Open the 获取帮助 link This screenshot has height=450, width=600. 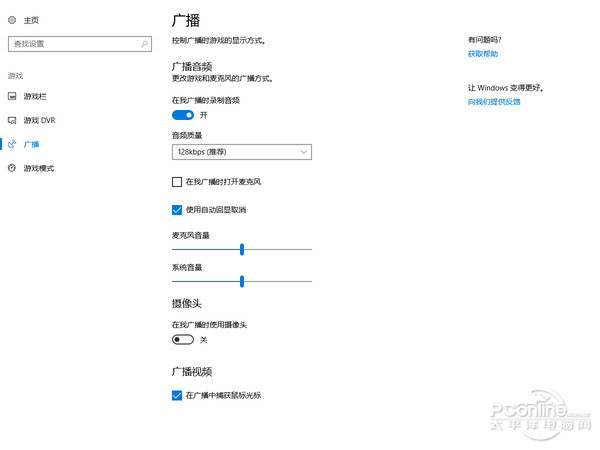click(483, 54)
